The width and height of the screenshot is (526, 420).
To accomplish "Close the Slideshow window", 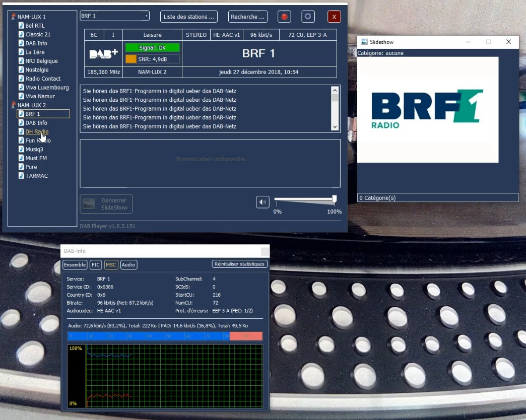I will 508,42.
